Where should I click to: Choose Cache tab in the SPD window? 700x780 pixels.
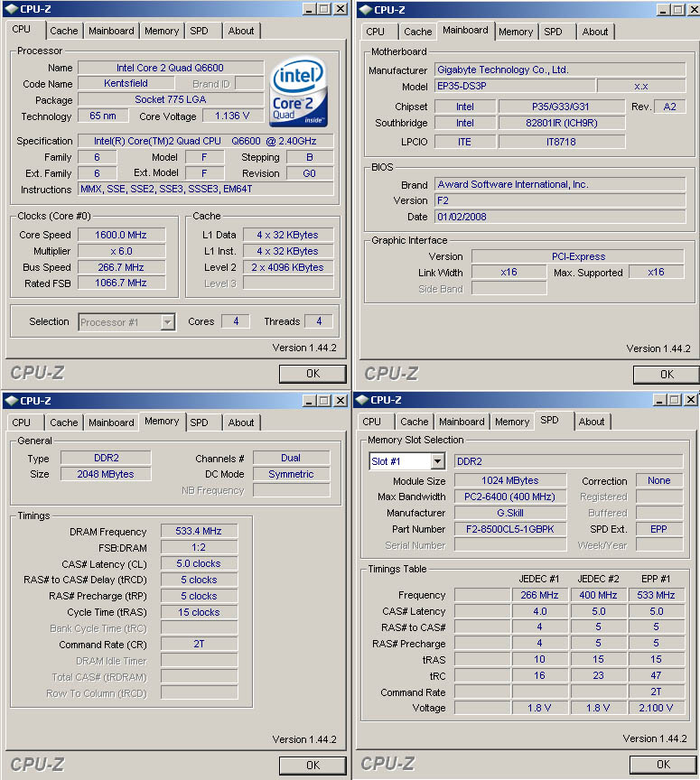pyautogui.click(x=415, y=422)
